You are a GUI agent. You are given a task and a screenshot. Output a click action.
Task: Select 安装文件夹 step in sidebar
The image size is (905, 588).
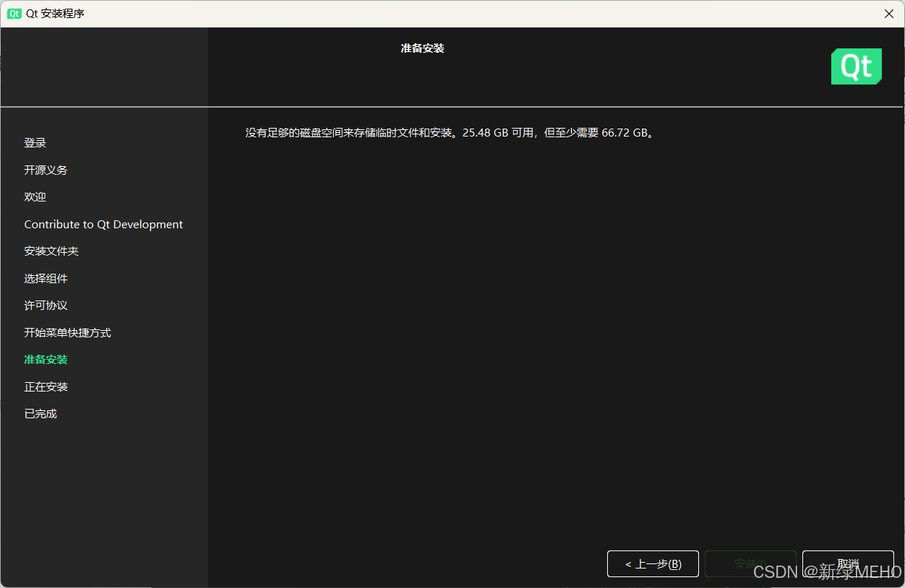click(x=51, y=251)
